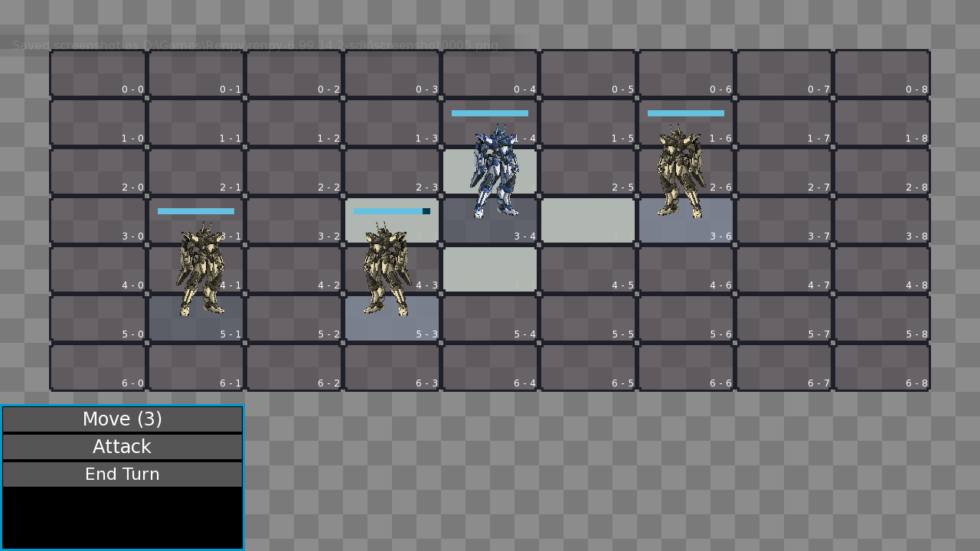Viewport: 980px width, 551px height.
Task: Select grid tile 6-7
Action: pyautogui.click(x=784, y=367)
